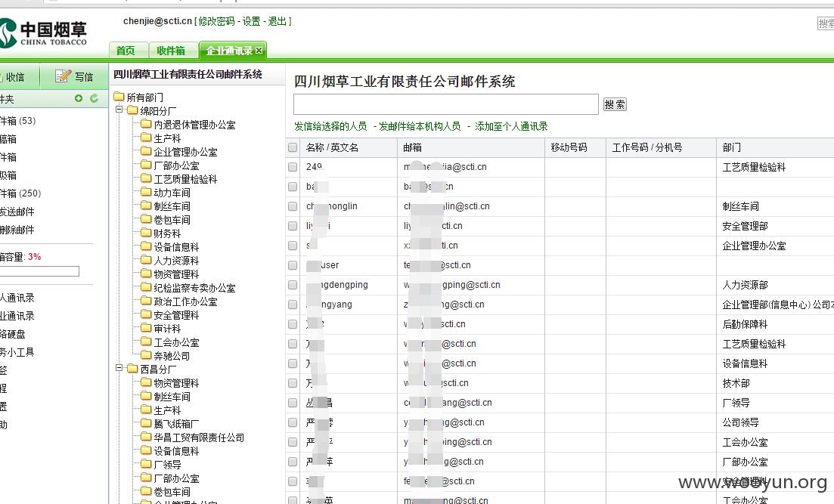Collapse the 西昌分厂 tree node
Viewport: 834px width, 504px height.
[119, 368]
